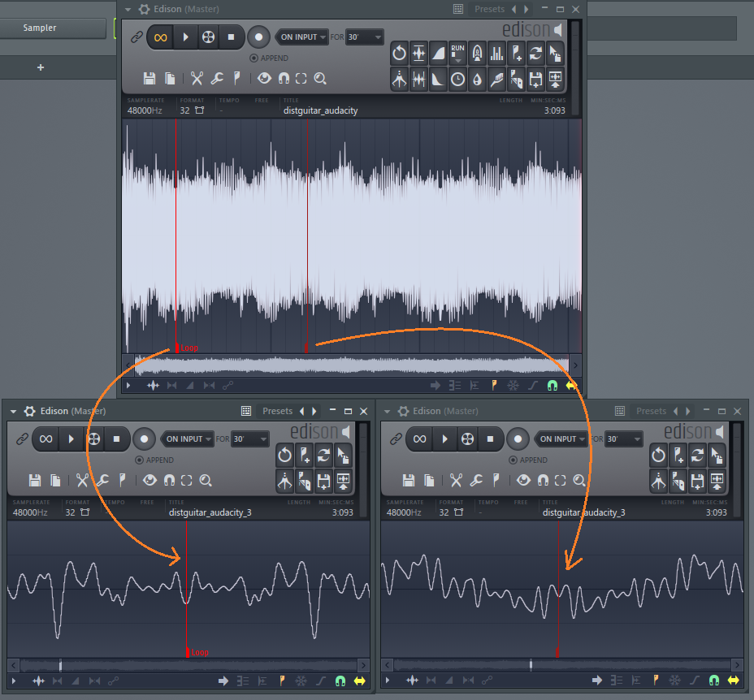The image size is (754, 700).
Task: Click the equalizer bars tool icon
Action: pyautogui.click(x=496, y=54)
